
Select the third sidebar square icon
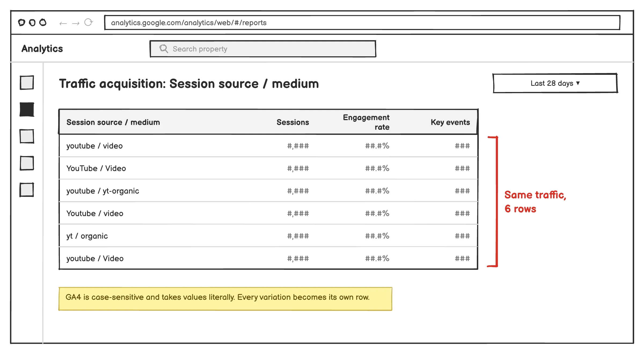[27, 136]
